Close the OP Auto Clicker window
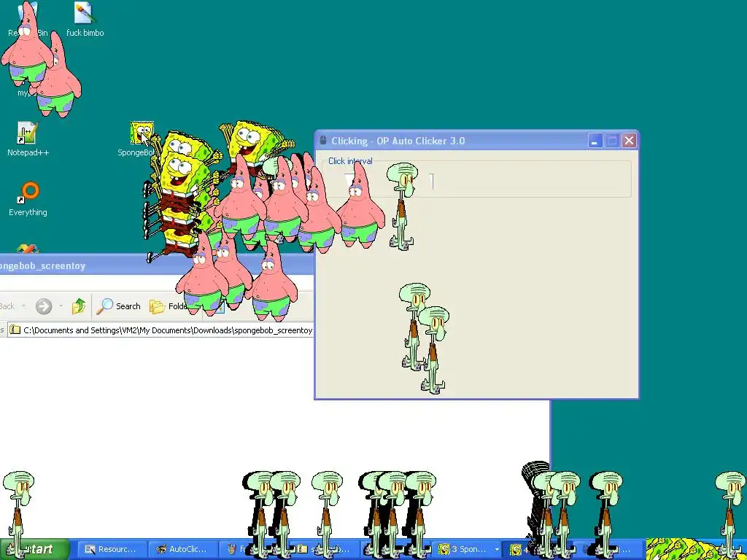The width and height of the screenshot is (747, 560). click(629, 141)
